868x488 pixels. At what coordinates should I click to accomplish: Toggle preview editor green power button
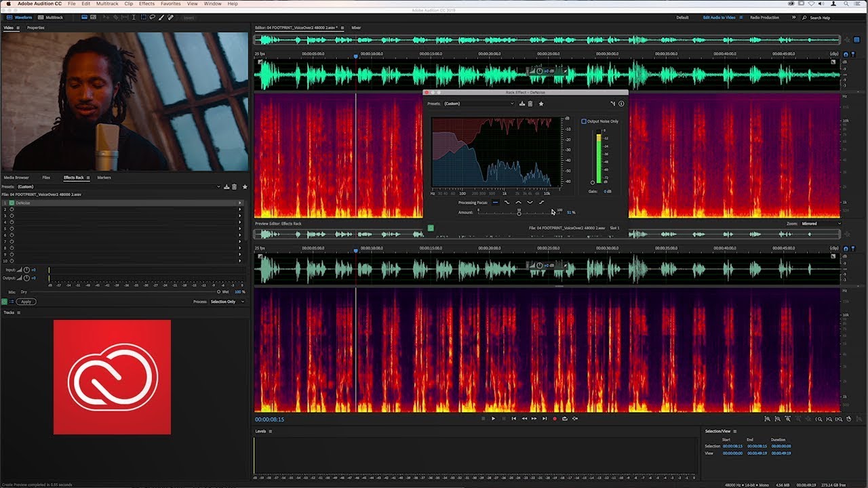430,228
